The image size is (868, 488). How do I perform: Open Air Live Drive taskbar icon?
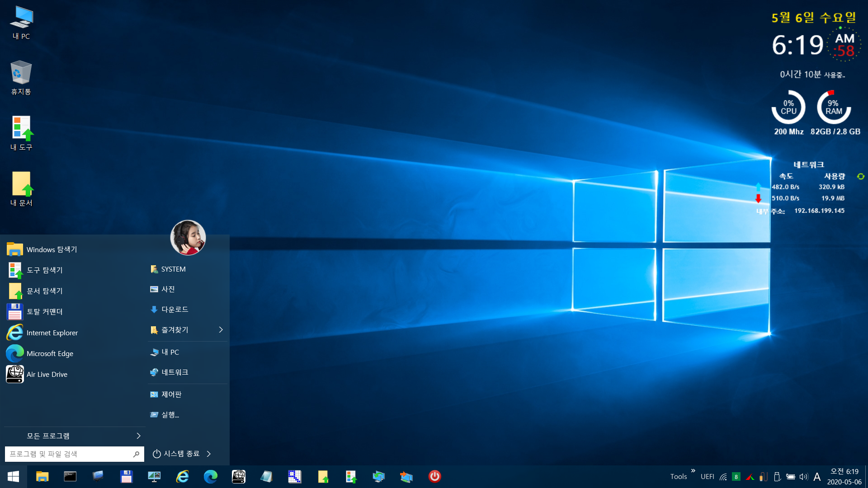(x=239, y=476)
